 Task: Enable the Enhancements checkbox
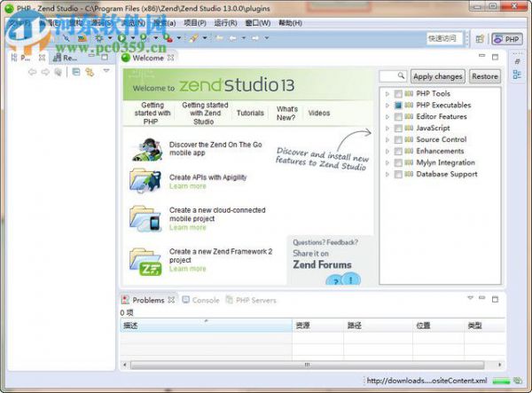pos(398,152)
